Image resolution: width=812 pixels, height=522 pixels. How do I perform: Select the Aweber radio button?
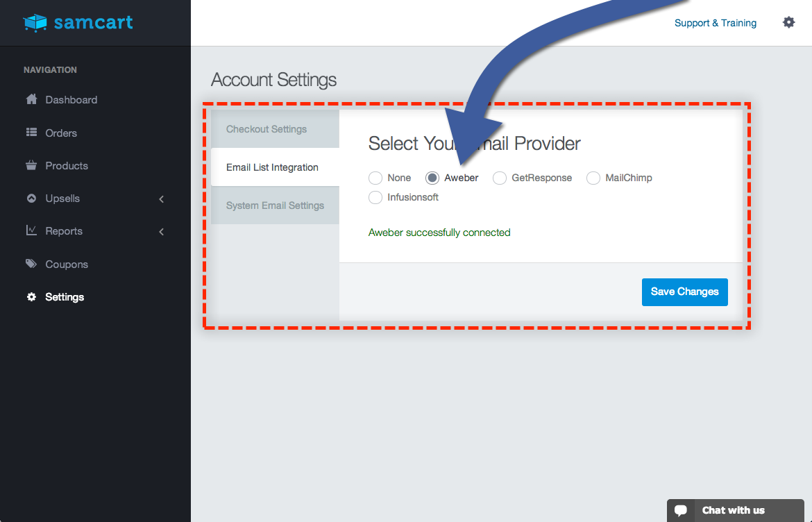point(432,178)
